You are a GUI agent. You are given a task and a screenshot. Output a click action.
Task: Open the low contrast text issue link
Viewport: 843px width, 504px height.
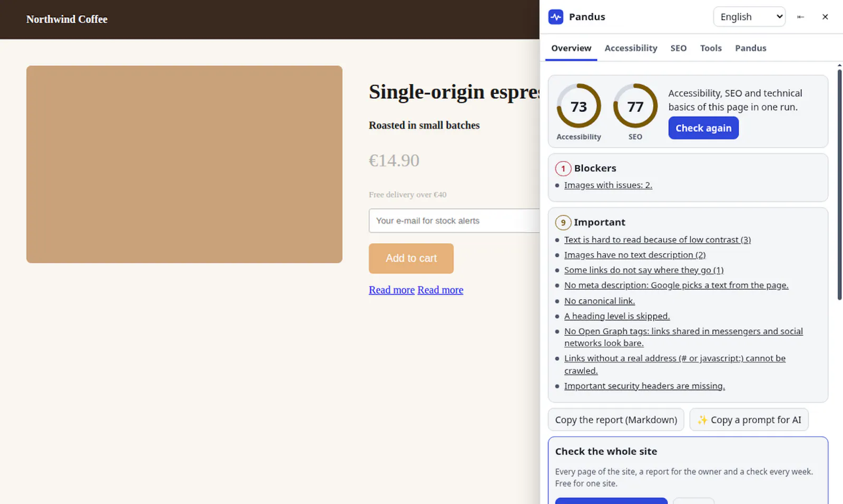pyautogui.click(x=658, y=240)
